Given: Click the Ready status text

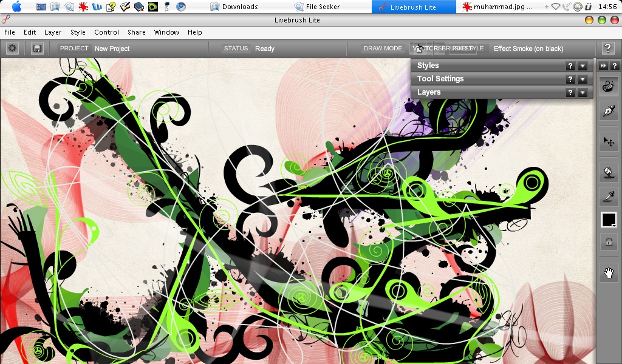Looking at the screenshot, I should pos(265,49).
